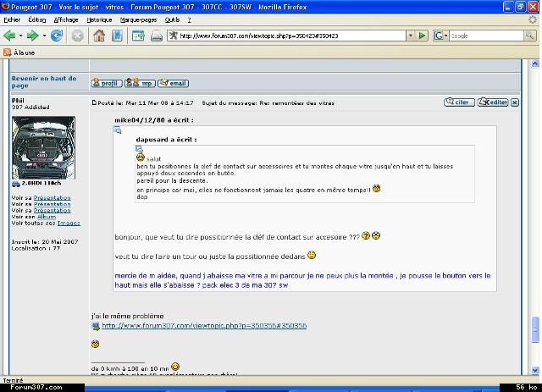Open Phil's Album link

point(47,217)
